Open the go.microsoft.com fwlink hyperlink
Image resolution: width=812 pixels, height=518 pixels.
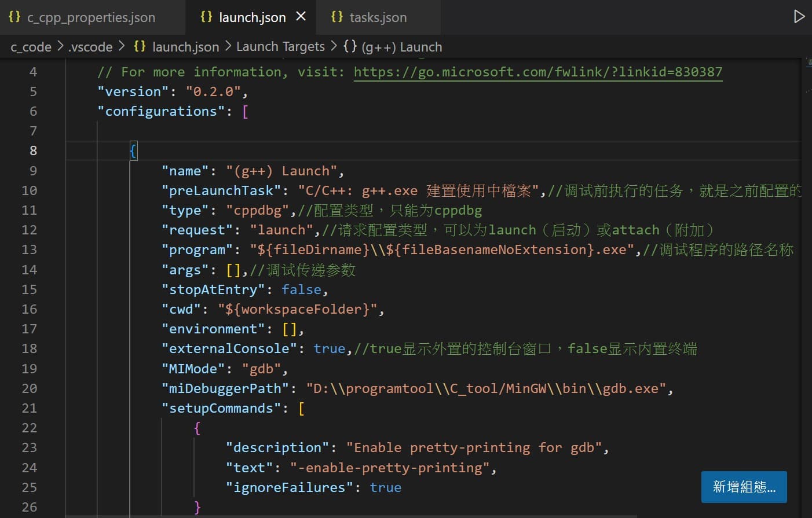[x=537, y=72]
